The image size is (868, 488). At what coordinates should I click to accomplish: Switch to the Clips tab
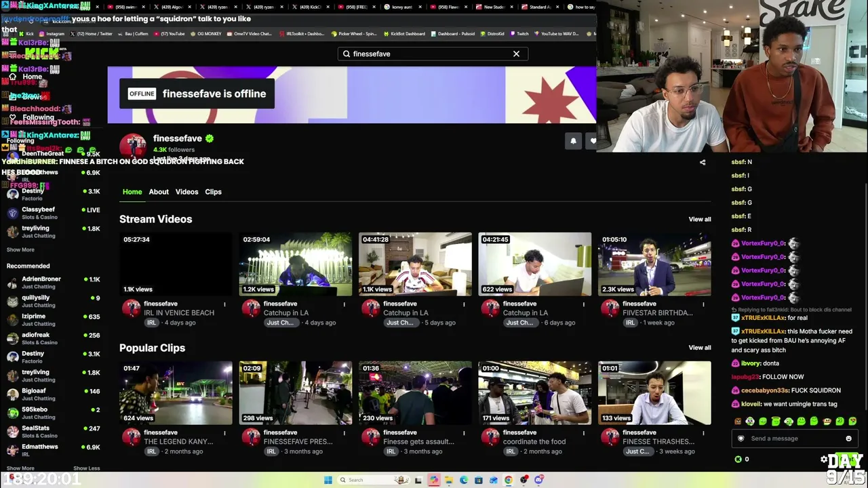tap(213, 192)
